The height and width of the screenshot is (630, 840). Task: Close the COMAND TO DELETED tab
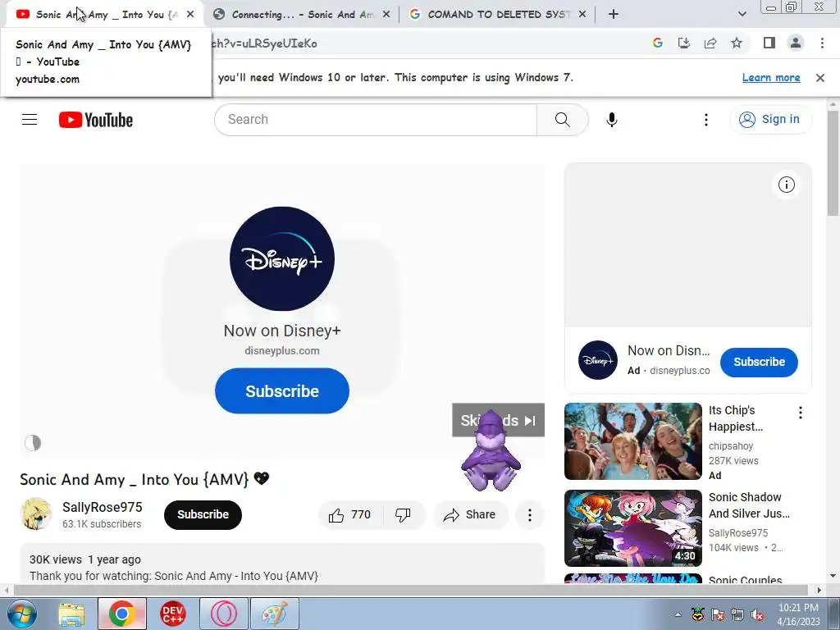point(582,15)
